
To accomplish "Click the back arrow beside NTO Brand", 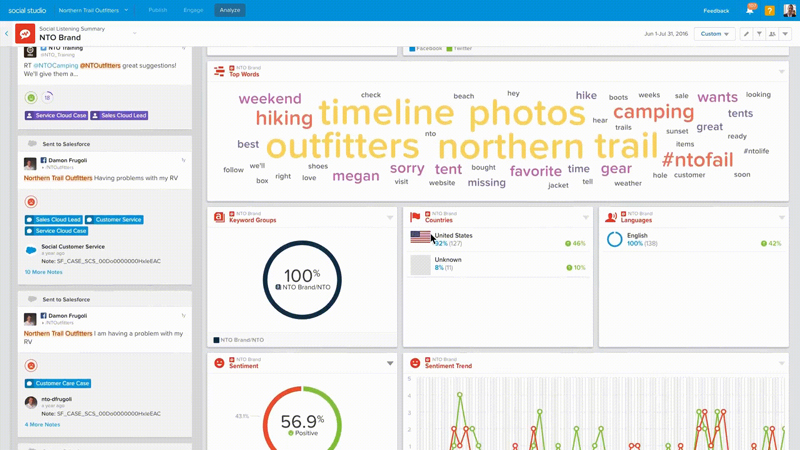I will click(6, 34).
